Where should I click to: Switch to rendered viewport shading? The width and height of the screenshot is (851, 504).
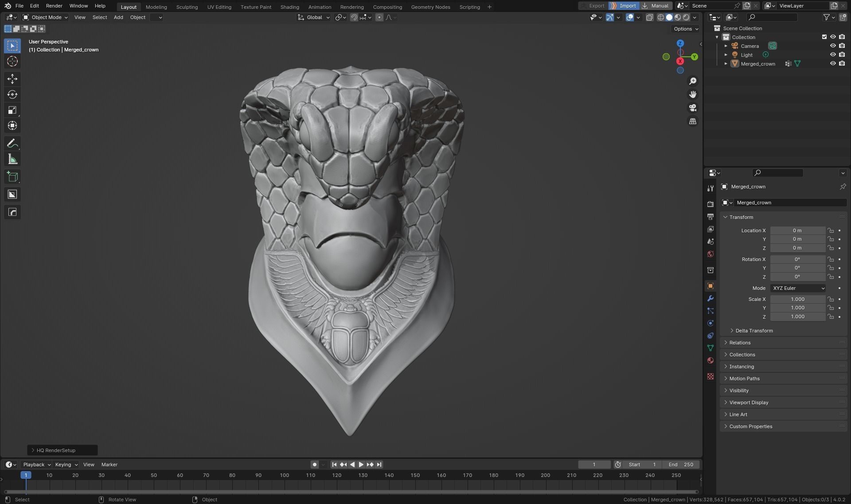tap(686, 17)
